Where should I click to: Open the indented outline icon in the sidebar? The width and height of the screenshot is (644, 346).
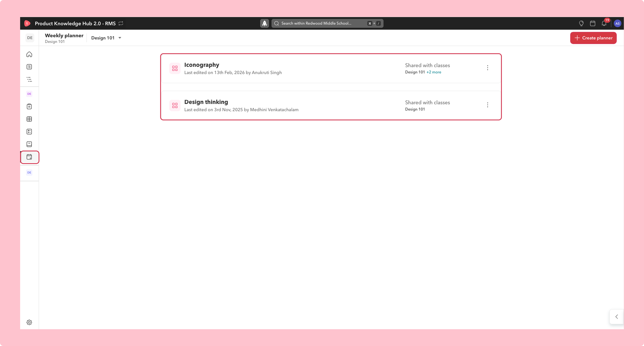(29, 79)
